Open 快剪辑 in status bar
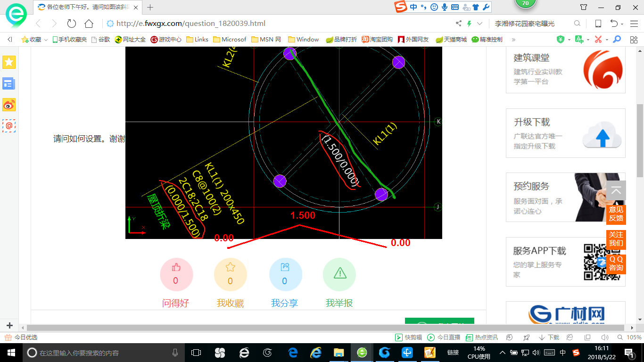The height and width of the screenshot is (362, 644). [408, 337]
